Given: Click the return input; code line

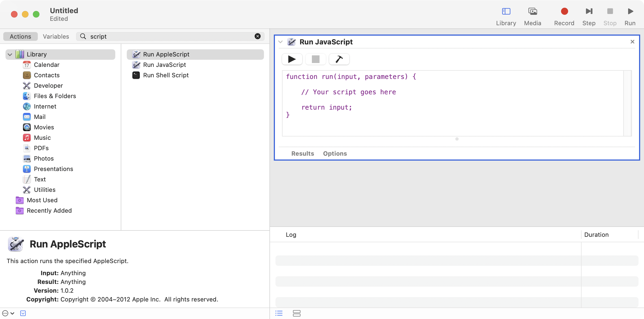Looking at the screenshot, I should [326, 107].
